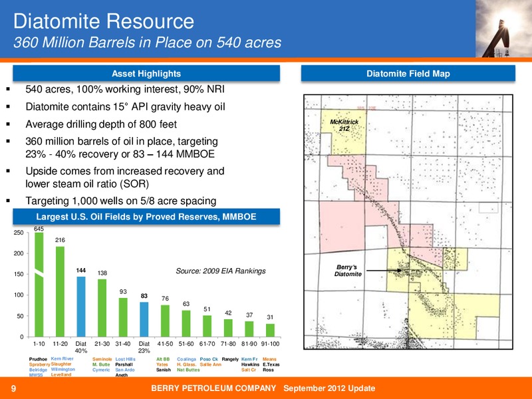The image size is (532, 399).
Task: Click field name 'Yates' in legend
Action: (162, 364)
